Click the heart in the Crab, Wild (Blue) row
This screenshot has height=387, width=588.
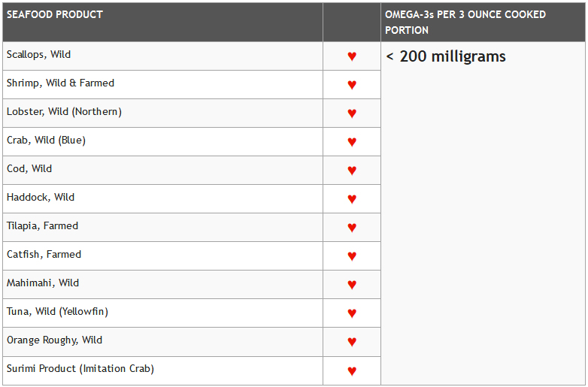352,141
